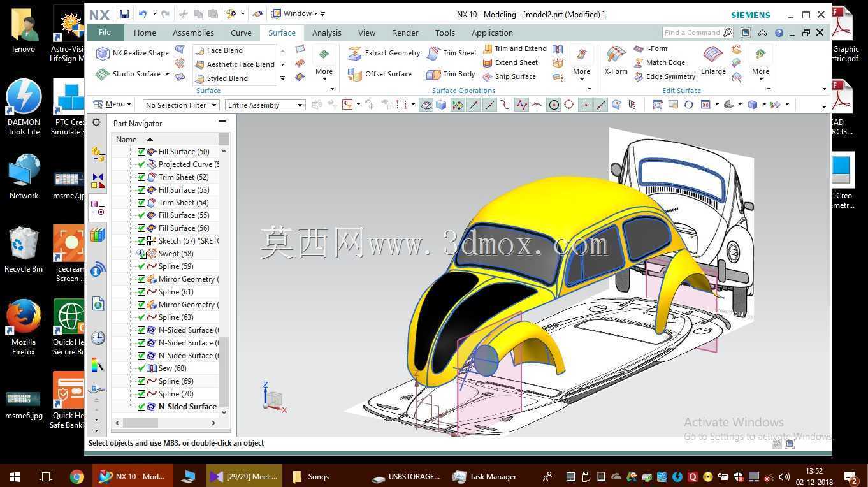Viewport: 868px width, 487px height.
Task: Uncheck the Fill Surface (50) feature
Action: pos(141,152)
